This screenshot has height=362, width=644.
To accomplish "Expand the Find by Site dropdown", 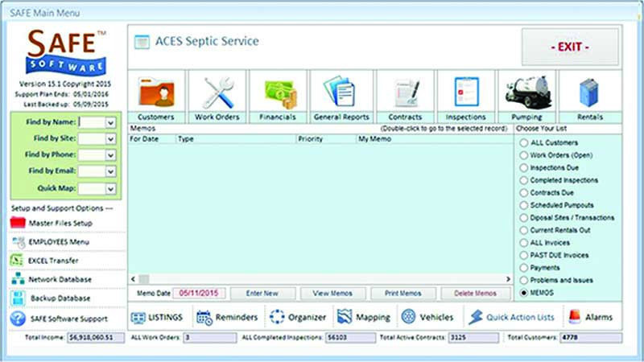I will [110, 139].
